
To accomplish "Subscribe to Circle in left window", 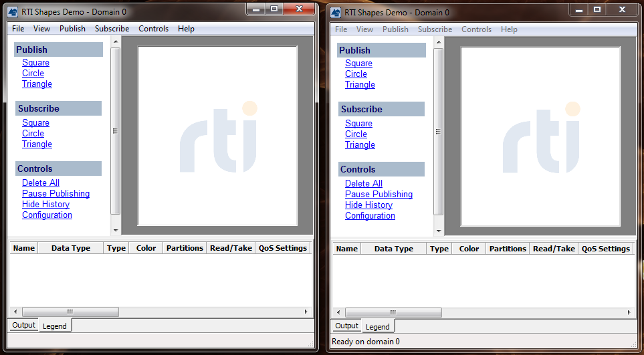I will [x=33, y=134].
